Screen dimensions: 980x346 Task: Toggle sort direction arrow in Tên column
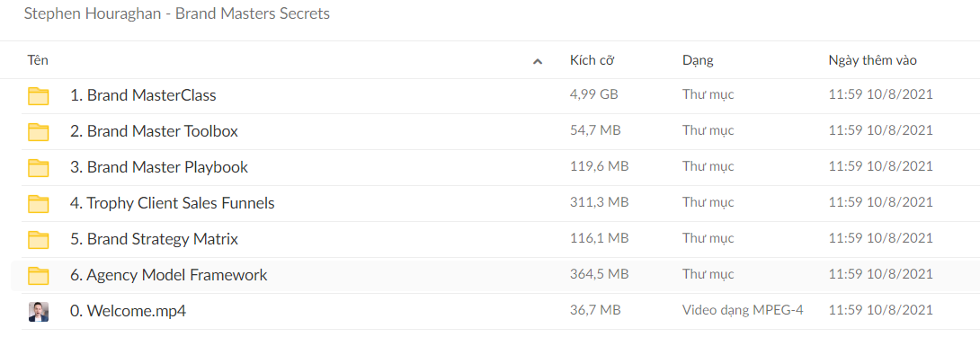[x=538, y=61]
